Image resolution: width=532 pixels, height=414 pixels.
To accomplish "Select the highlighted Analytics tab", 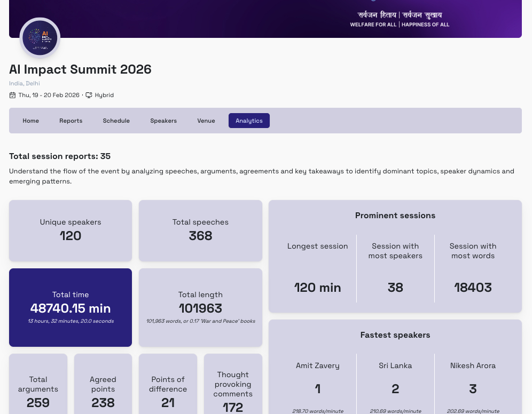I will [249, 121].
